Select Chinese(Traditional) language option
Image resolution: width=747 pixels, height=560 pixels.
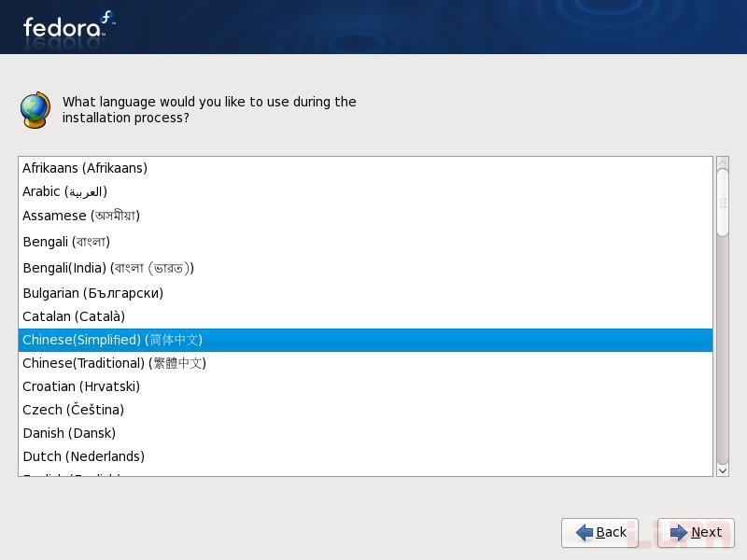click(x=365, y=363)
